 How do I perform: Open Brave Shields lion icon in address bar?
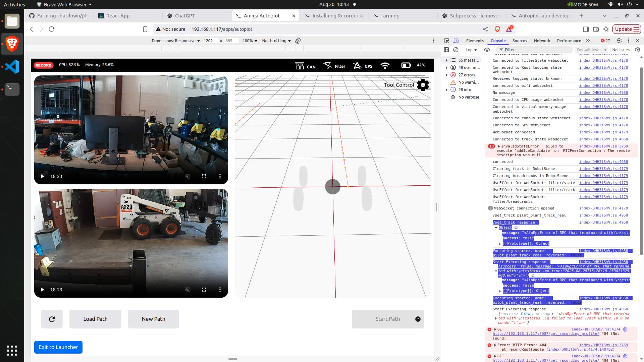pos(497,29)
